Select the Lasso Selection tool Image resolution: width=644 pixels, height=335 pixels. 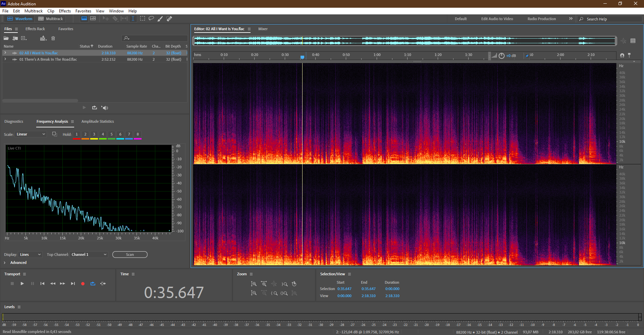point(151,18)
